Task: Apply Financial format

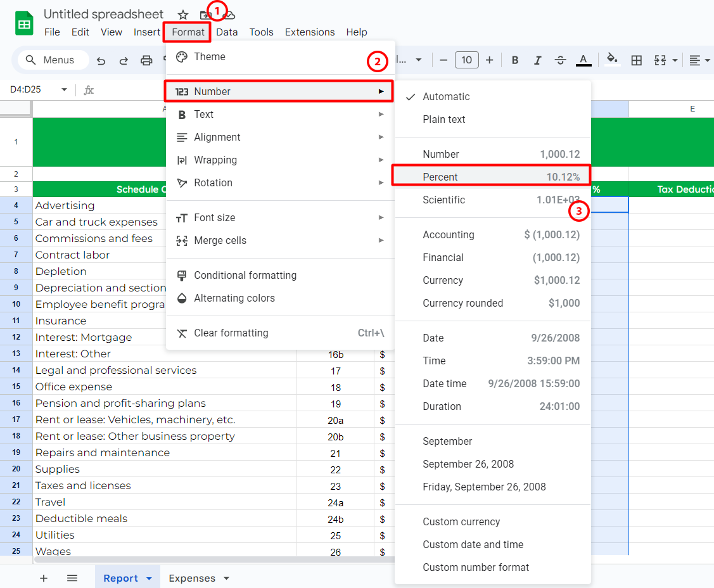Action: (x=493, y=258)
